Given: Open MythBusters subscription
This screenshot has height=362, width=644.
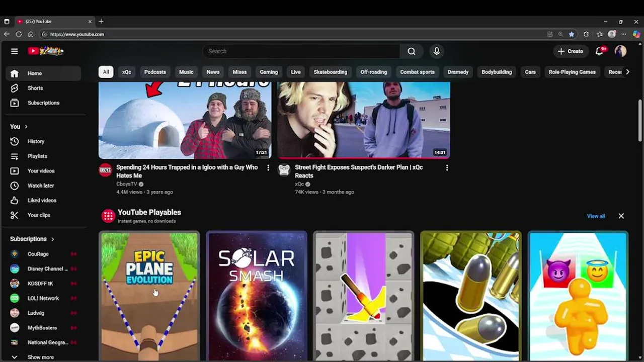Looking at the screenshot, I should [x=43, y=328].
